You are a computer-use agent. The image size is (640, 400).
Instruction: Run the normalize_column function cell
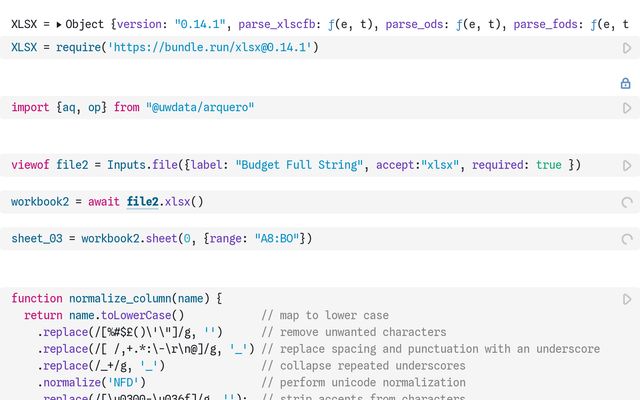tap(627, 299)
